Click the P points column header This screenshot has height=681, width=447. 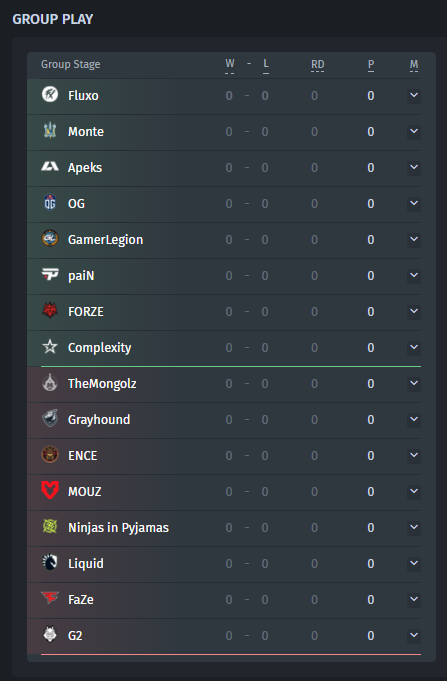(x=371, y=65)
